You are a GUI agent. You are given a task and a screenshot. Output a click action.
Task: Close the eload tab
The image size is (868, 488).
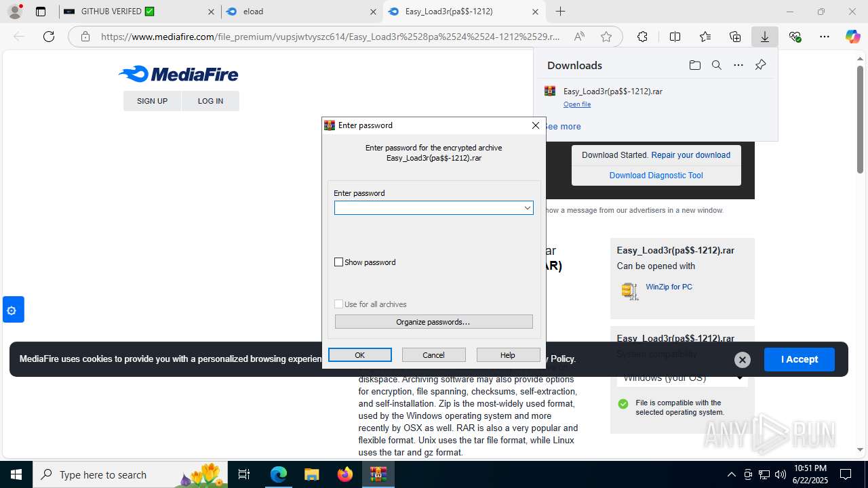click(373, 12)
